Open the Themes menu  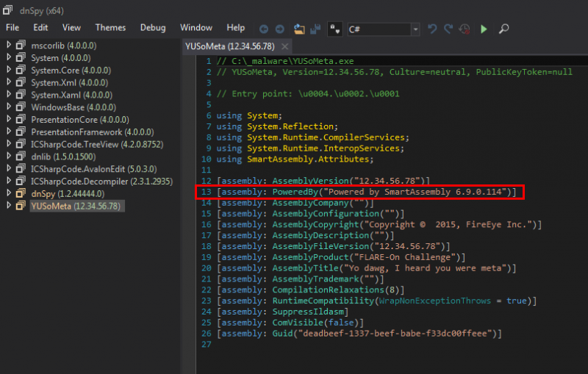[x=110, y=27]
